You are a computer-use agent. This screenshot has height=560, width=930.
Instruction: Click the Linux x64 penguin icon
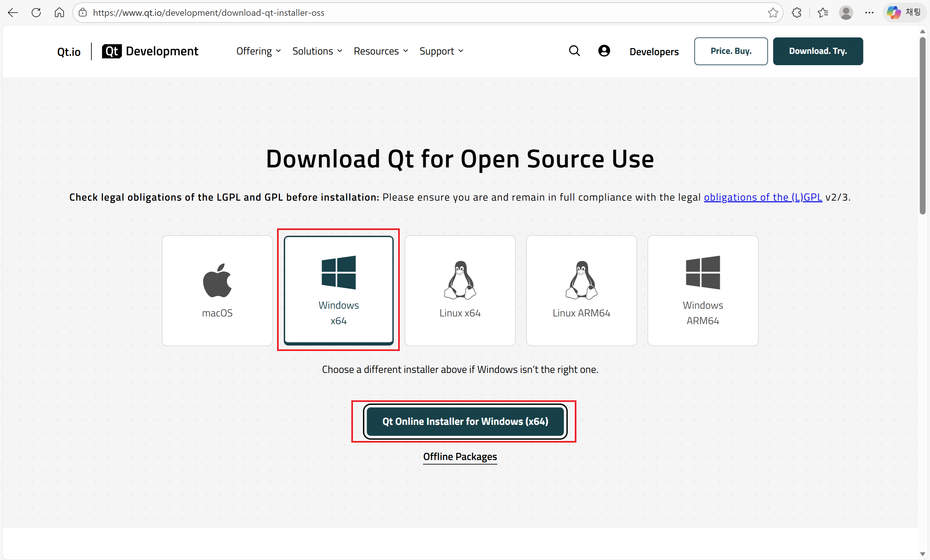[x=460, y=281]
